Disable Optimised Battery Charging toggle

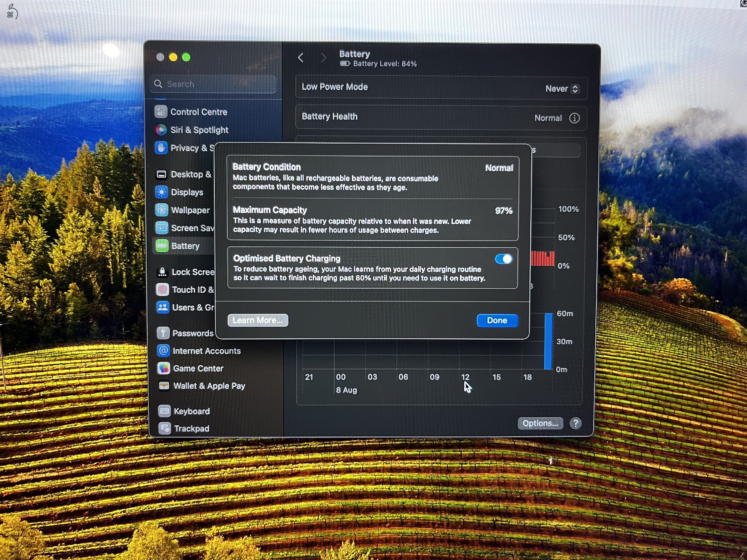click(x=503, y=259)
